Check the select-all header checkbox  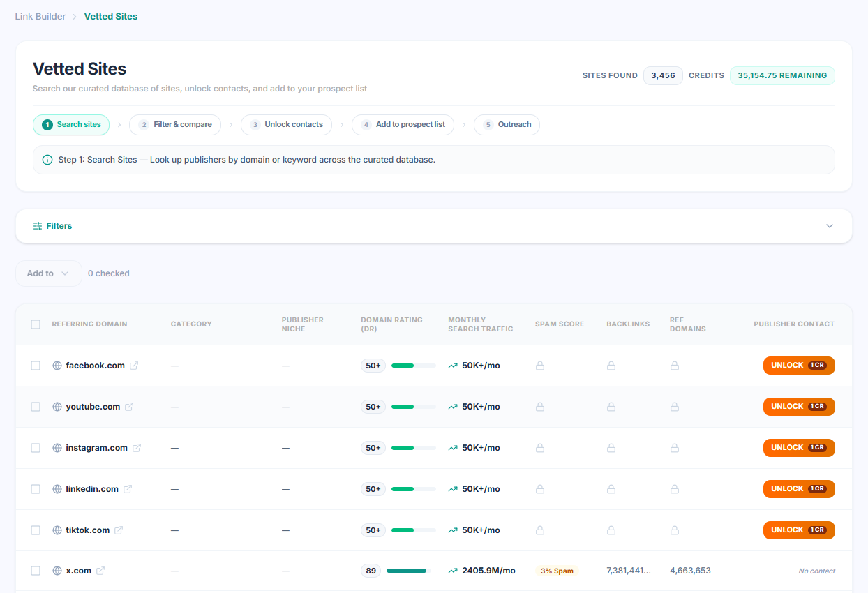click(x=36, y=324)
